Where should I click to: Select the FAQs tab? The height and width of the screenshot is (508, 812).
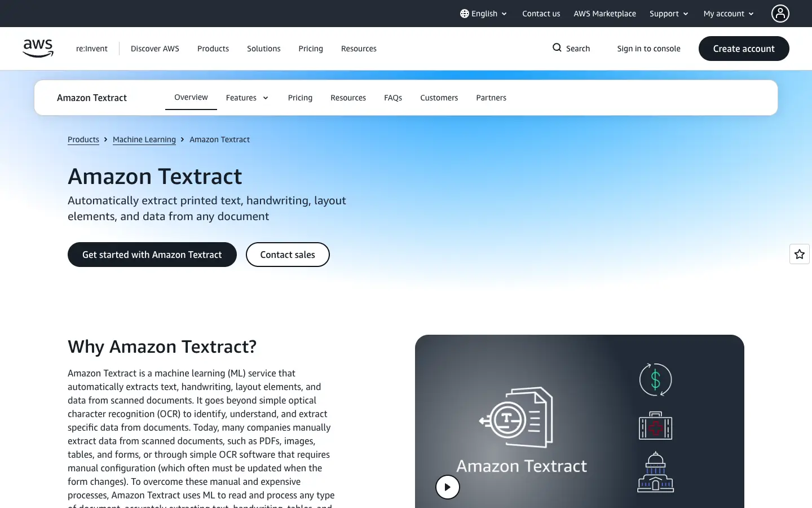393,98
